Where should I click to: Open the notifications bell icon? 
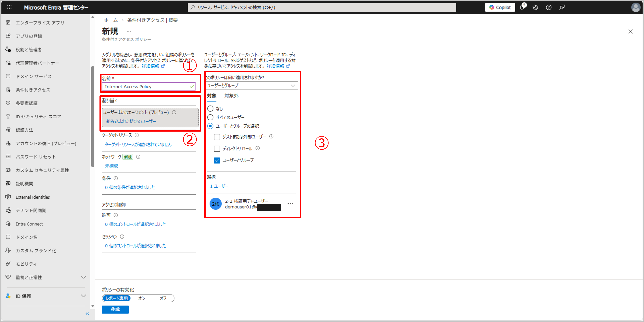tap(522, 8)
